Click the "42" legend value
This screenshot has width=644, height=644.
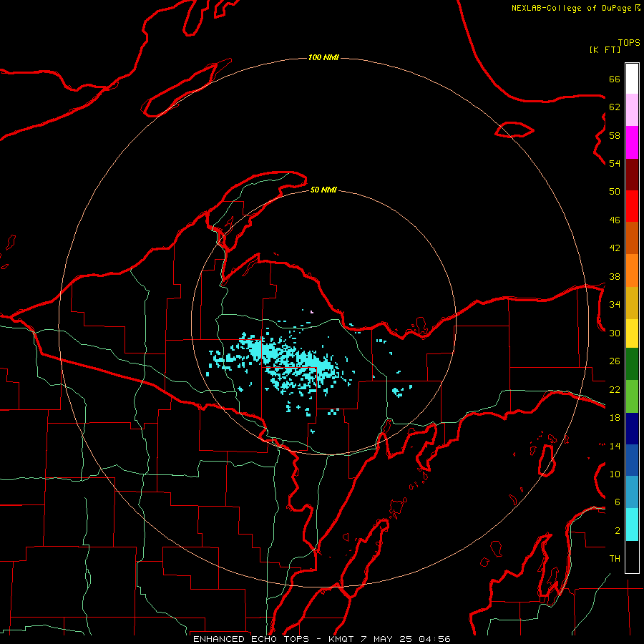tap(615, 248)
